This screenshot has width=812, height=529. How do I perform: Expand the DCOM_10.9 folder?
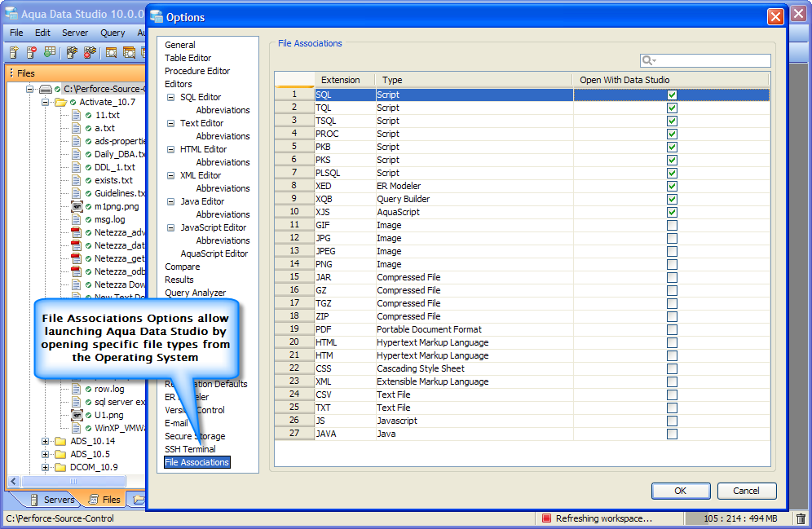tap(45, 467)
